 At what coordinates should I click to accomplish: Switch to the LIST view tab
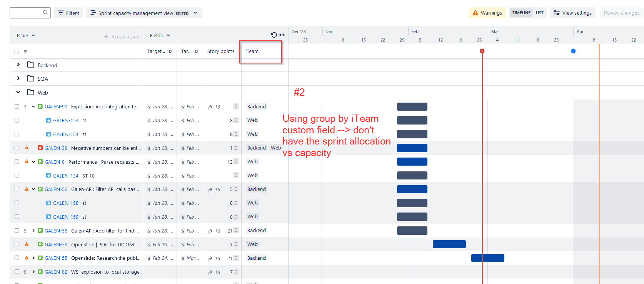540,13
